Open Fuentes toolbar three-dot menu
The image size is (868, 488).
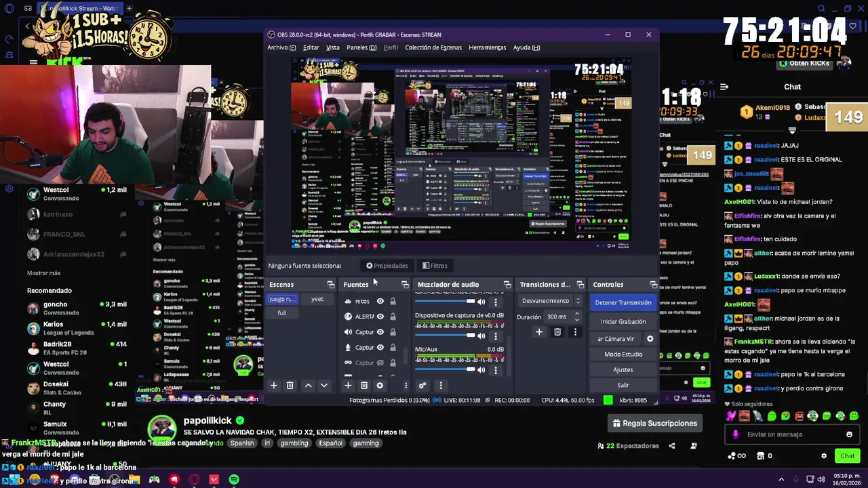click(x=406, y=386)
